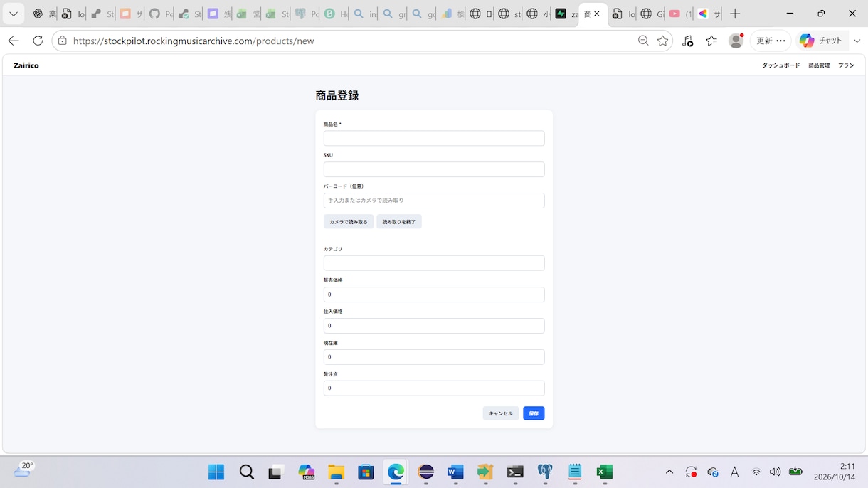This screenshot has width=868, height=488.
Task: Click the IME input mode A indicator
Action: (x=735, y=472)
